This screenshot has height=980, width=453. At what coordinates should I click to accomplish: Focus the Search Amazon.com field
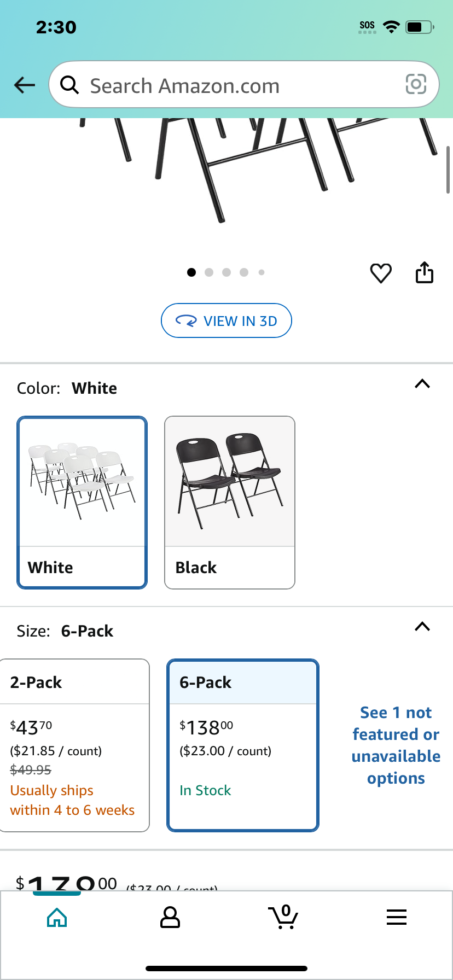click(x=244, y=84)
